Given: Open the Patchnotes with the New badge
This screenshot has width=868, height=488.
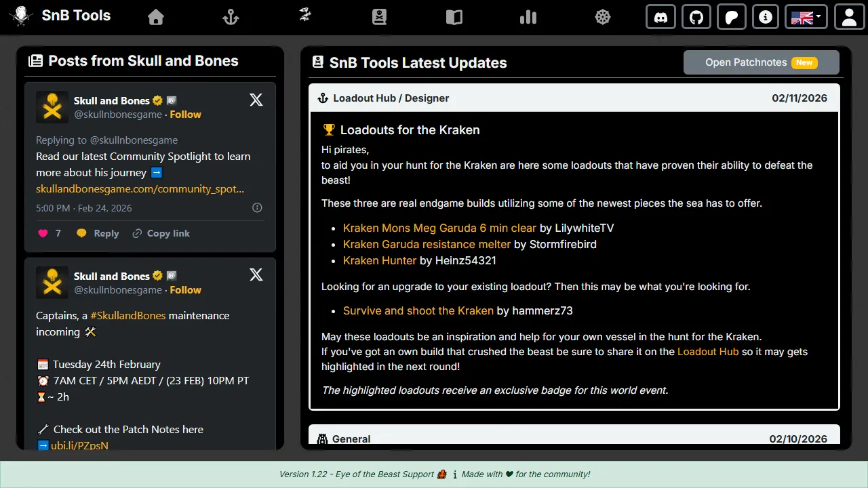Looking at the screenshot, I should point(760,62).
